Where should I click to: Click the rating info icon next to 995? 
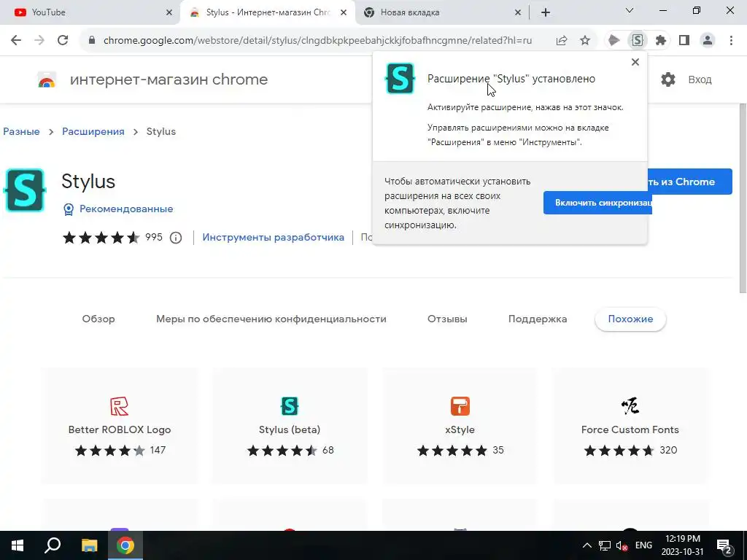176,238
